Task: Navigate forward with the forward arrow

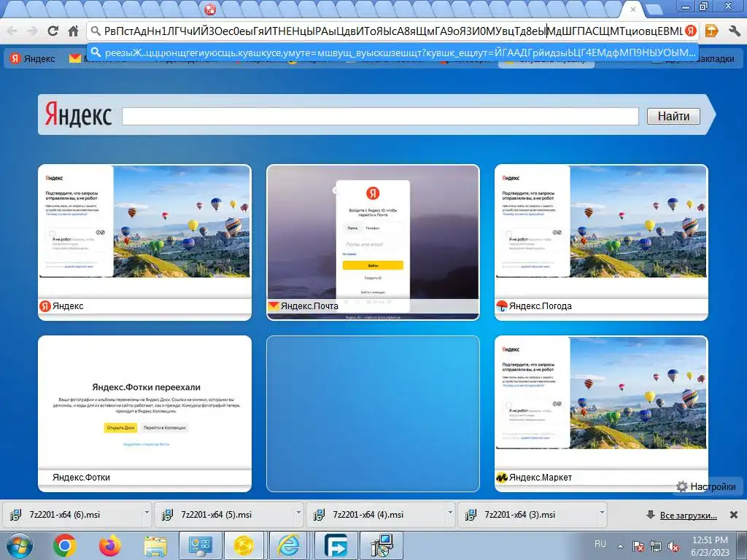Action: (32, 31)
